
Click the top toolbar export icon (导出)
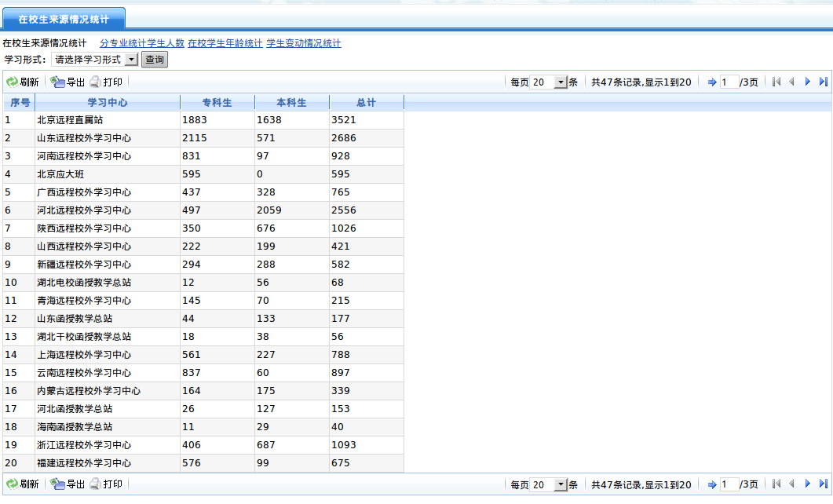point(58,82)
